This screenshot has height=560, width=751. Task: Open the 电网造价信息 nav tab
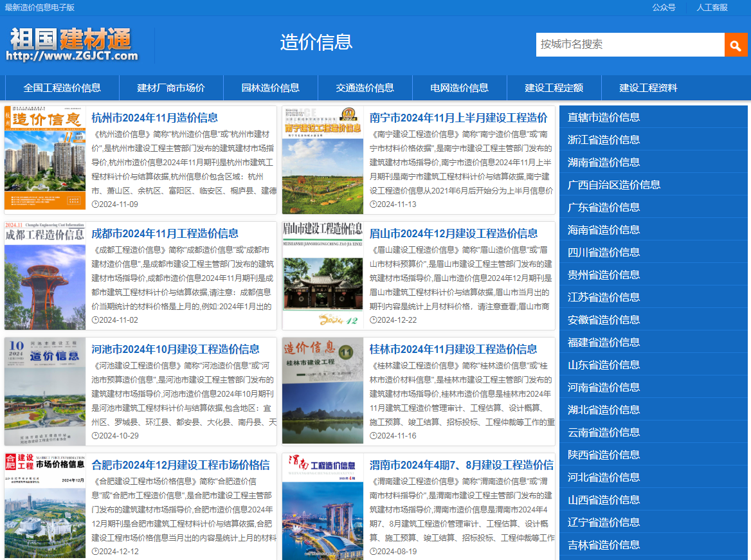pyautogui.click(x=459, y=87)
